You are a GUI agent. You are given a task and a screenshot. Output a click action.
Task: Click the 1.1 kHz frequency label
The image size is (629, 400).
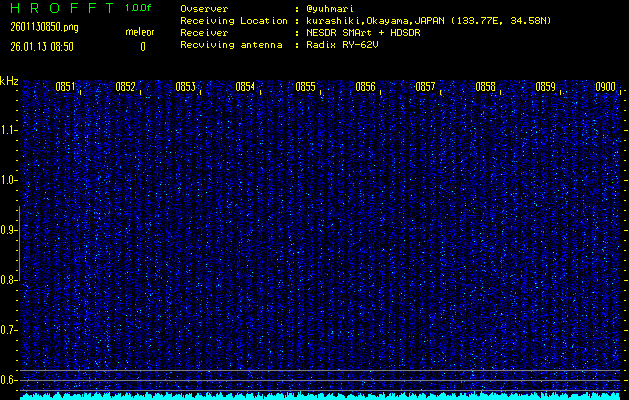point(9,130)
